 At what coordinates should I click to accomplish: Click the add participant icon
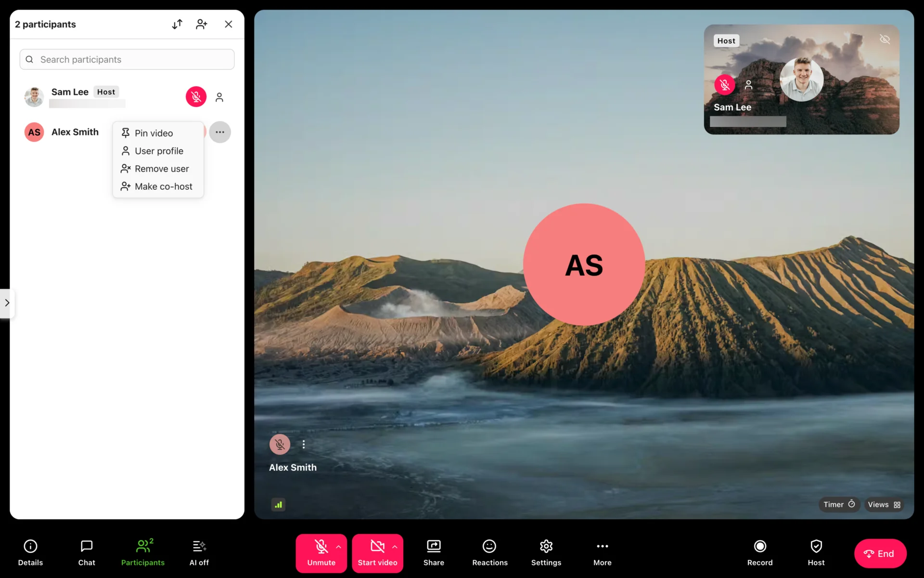pyautogui.click(x=202, y=24)
